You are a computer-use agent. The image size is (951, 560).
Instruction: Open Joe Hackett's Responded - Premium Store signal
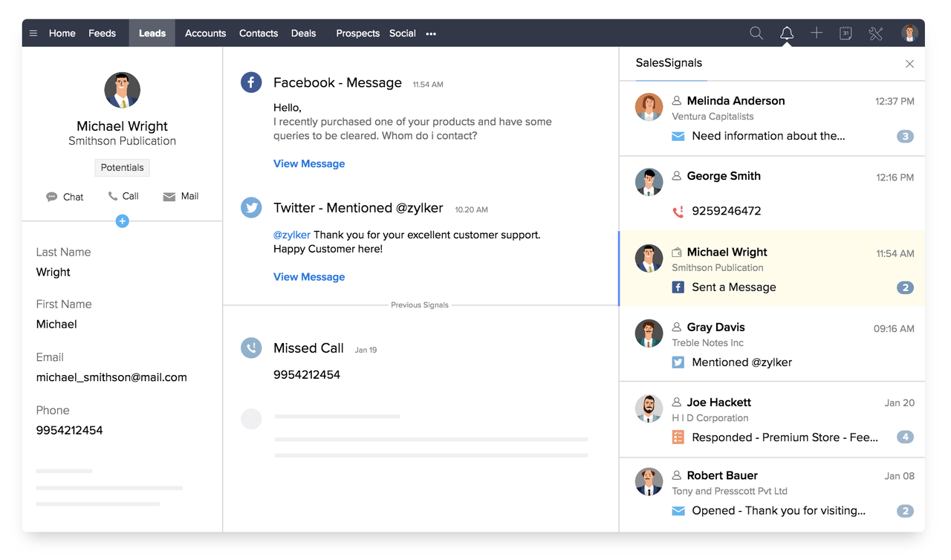pos(785,437)
